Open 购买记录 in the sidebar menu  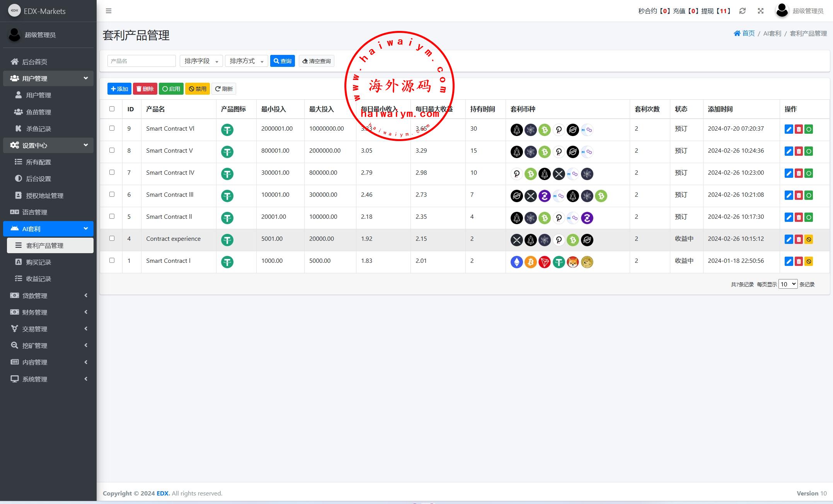coord(38,262)
